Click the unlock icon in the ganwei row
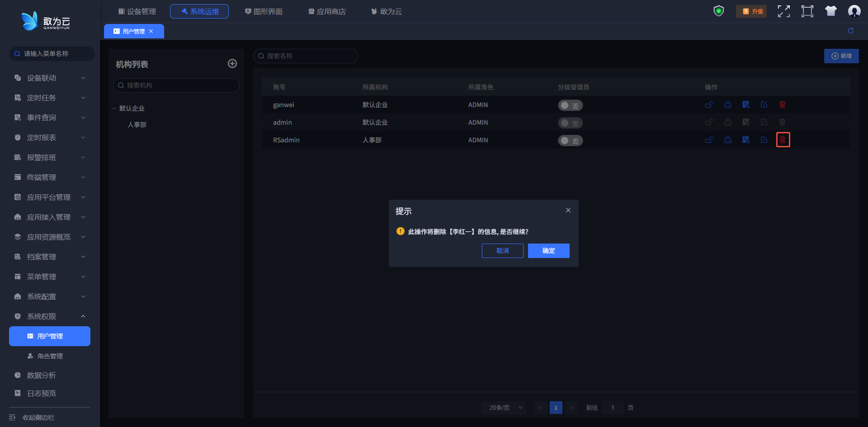Viewport: 868px width, 427px height. point(709,105)
